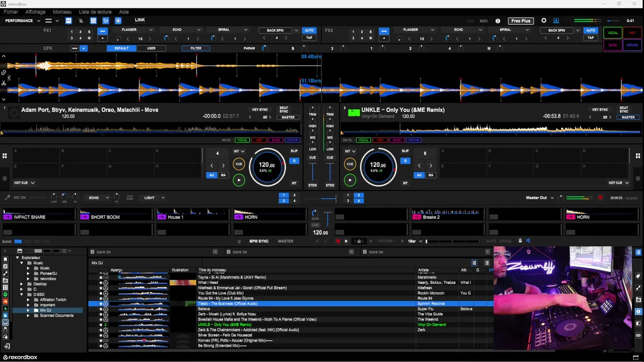Viewport: 644px width, 362px height.
Task: Show the sampler grid panel icon
Action: coord(93,21)
